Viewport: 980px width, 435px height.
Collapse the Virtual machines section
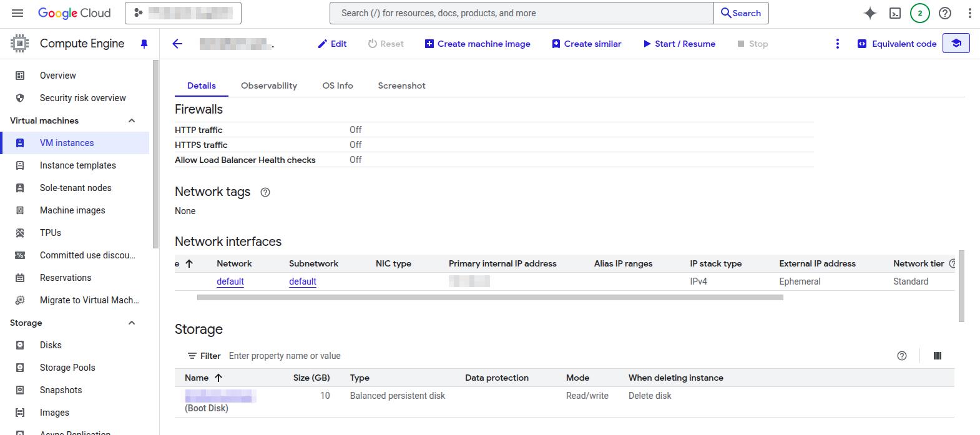tap(132, 120)
